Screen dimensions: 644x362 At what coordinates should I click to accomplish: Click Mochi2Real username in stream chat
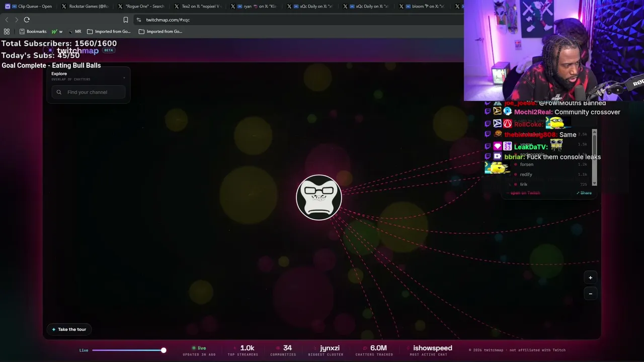[x=533, y=112]
